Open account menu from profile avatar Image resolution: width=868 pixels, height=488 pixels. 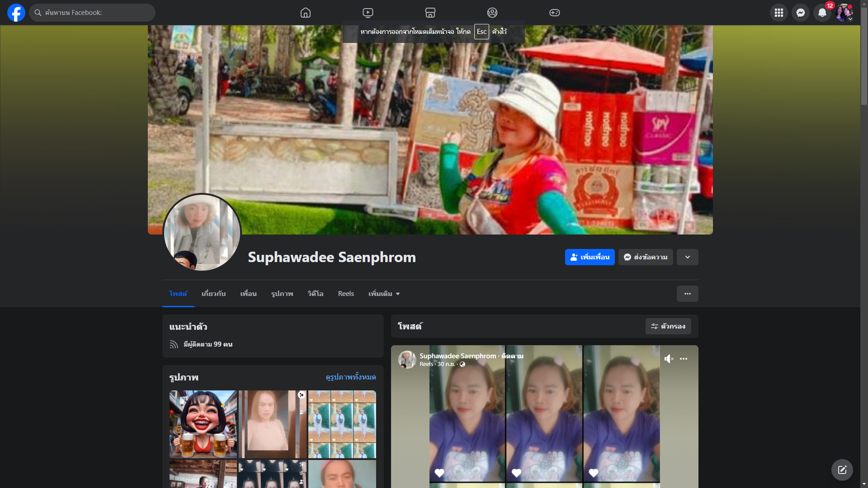pos(844,13)
